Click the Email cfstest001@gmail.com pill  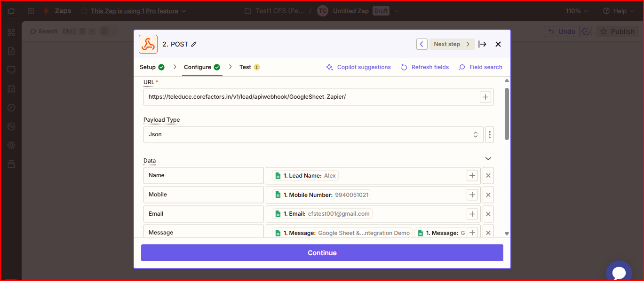pyautogui.click(x=322, y=214)
